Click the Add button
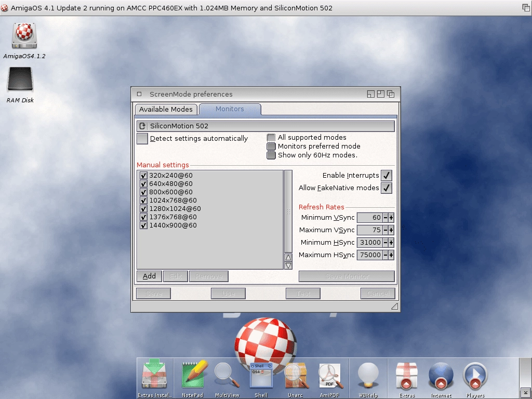532x399 pixels. (x=149, y=276)
